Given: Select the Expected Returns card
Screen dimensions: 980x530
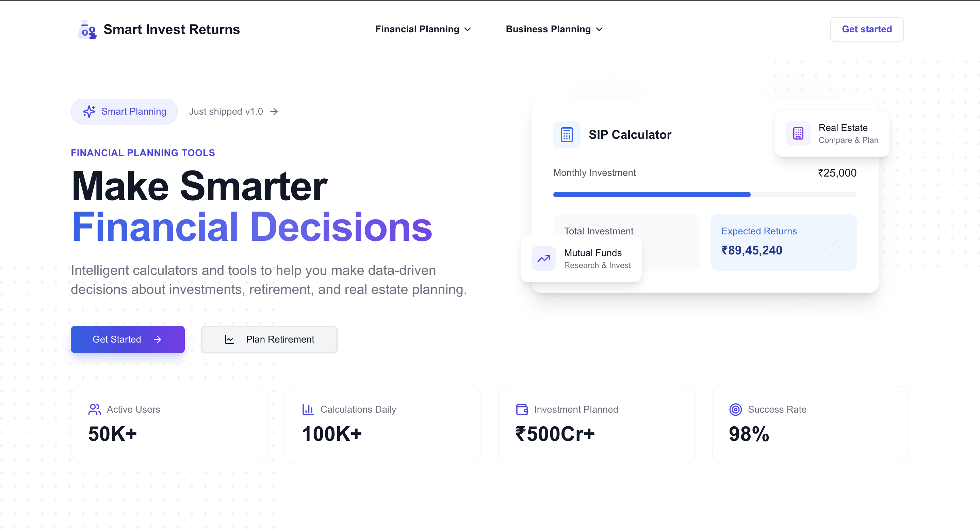Looking at the screenshot, I should pyautogui.click(x=783, y=242).
